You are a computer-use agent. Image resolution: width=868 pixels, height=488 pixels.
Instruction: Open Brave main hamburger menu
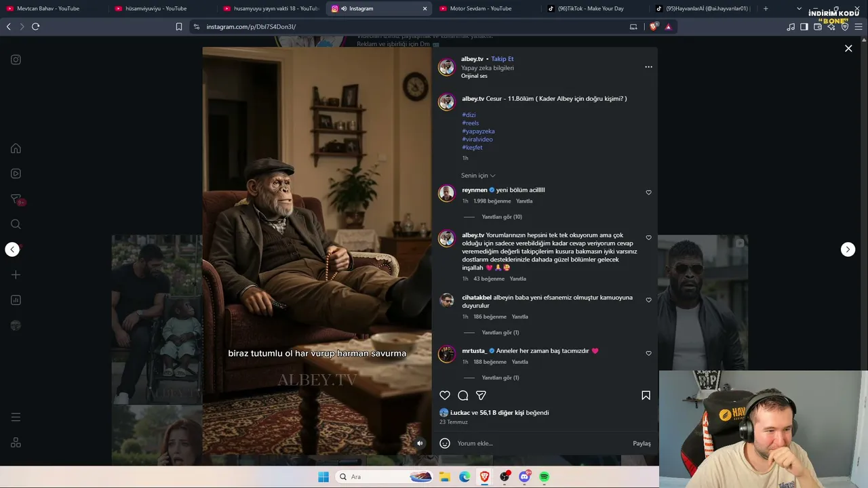click(859, 26)
